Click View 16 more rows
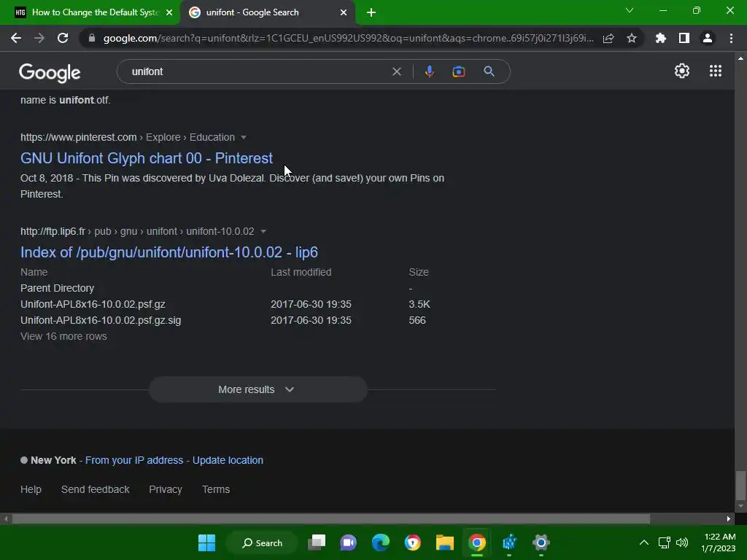The image size is (747, 560). [x=64, y=336]
